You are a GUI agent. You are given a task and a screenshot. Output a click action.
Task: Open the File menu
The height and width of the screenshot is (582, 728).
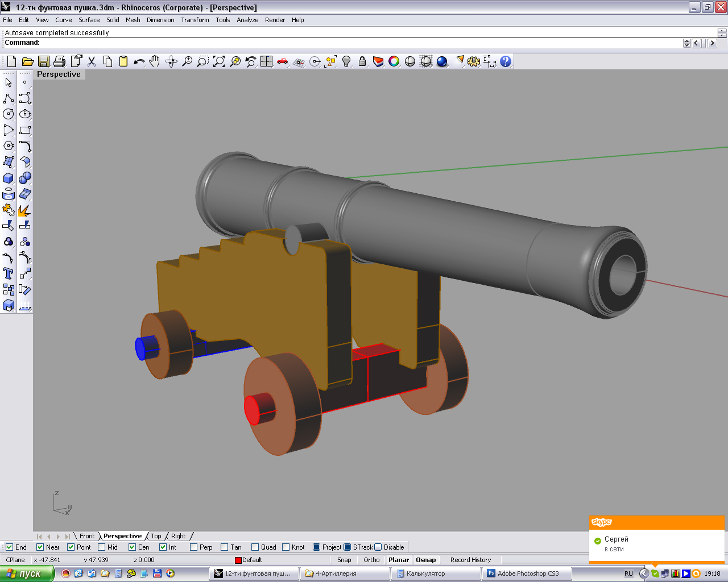7,20
